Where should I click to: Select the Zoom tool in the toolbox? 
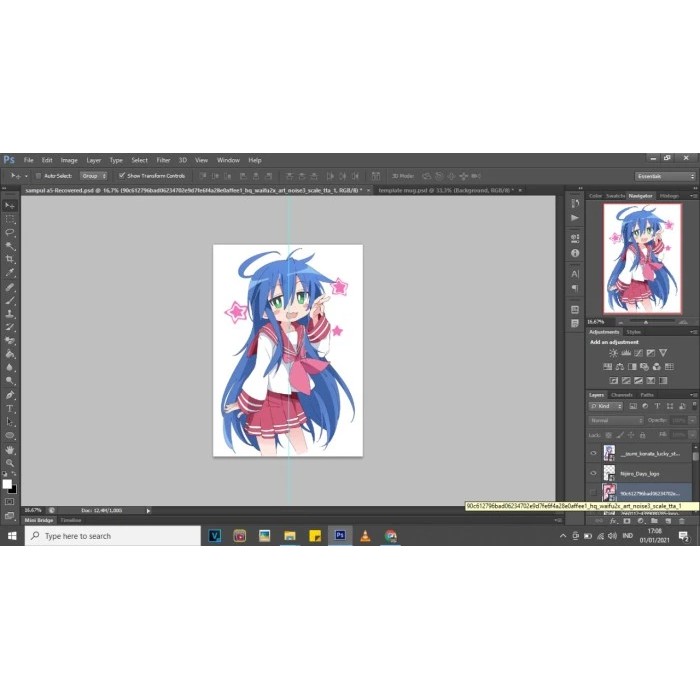click(10, 463)
